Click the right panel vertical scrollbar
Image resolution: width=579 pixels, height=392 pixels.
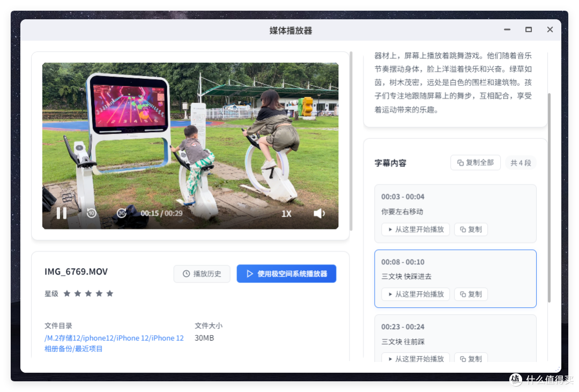coord(549,198)
